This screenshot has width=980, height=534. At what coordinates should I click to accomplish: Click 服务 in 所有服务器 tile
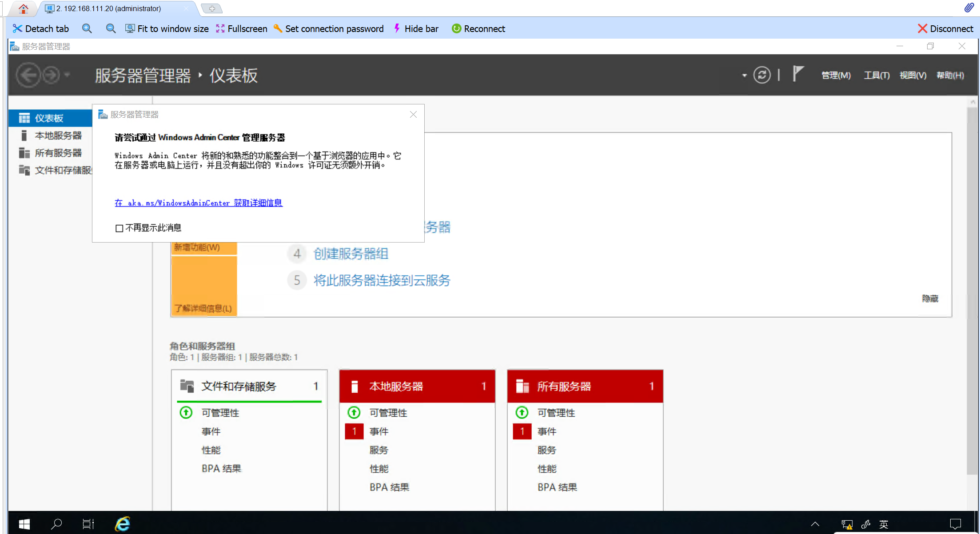pyautogui.click(x=547, y=450)
